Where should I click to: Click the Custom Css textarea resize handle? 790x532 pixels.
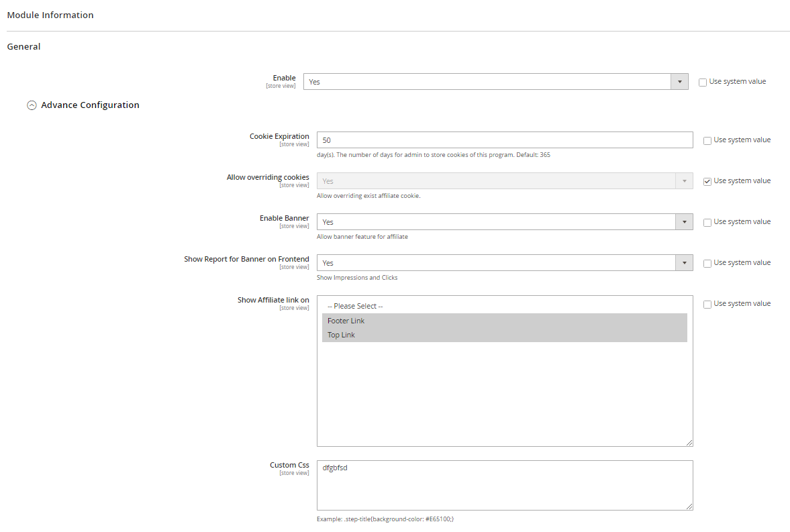click(689, 507)
